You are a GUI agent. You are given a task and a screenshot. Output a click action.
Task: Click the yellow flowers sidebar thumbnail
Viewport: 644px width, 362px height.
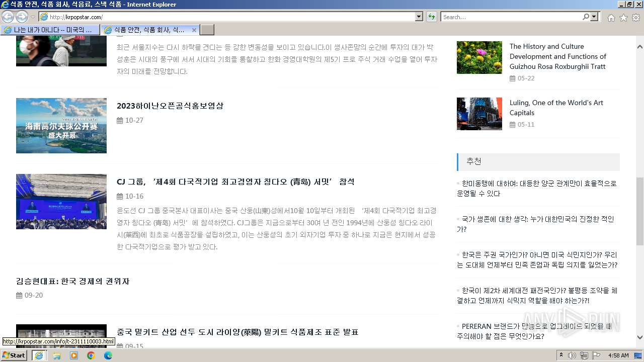pyautogui.click(x=479, y=57)
